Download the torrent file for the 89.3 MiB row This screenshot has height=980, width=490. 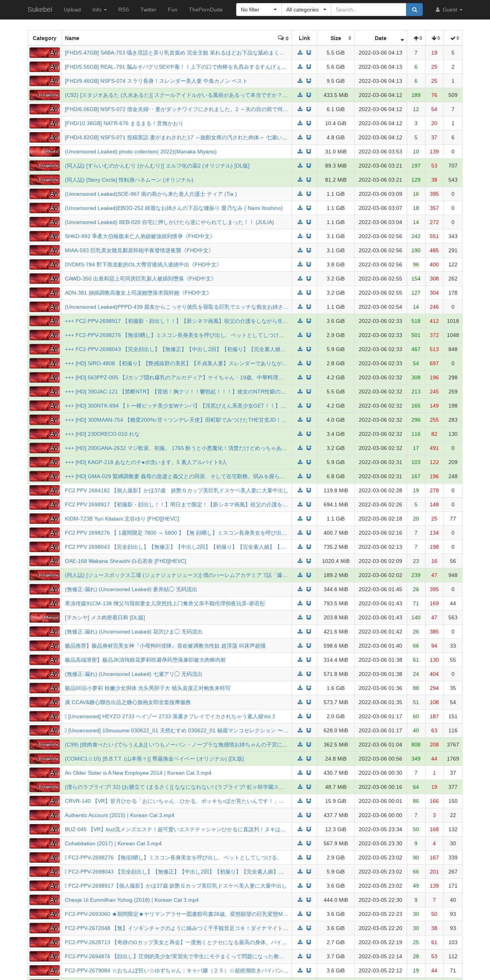tap(300, 166)
